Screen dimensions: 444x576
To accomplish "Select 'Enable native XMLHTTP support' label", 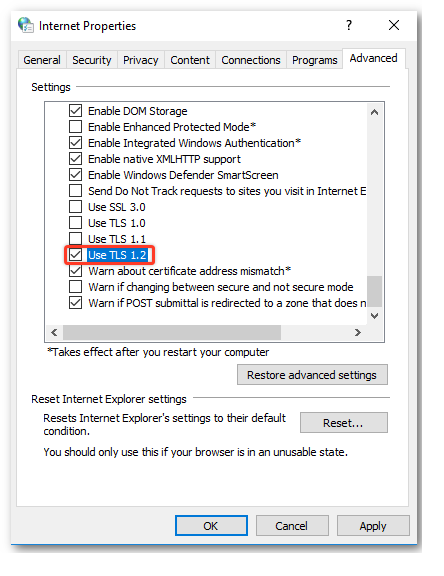I will (165, 159).
